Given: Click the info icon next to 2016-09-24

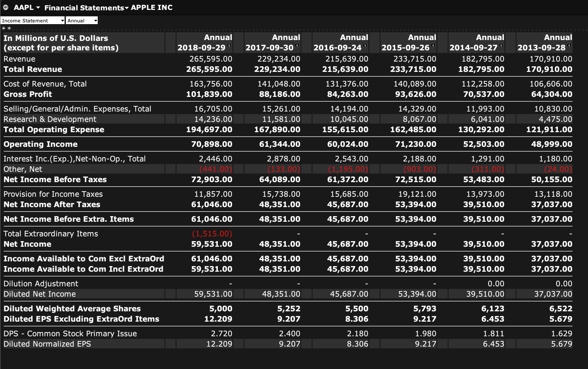Looking at the screenshot, I should point(365,45).
